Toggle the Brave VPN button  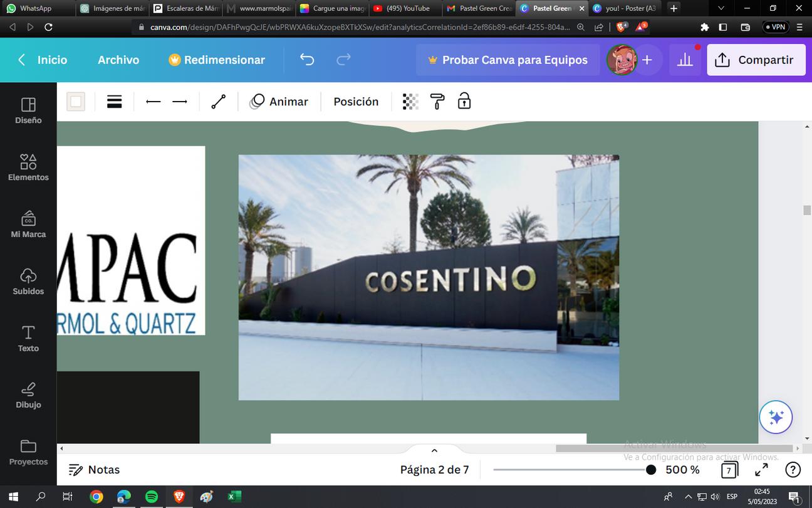point(775,27)
